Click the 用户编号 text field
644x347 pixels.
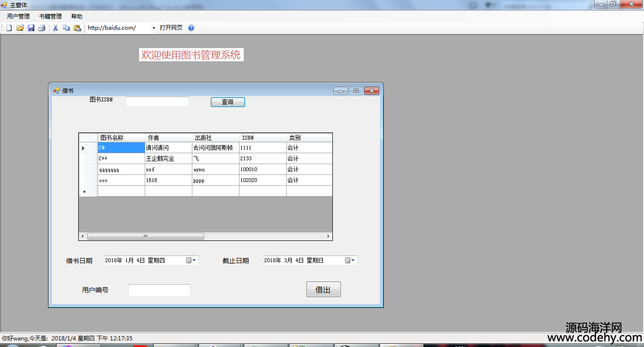tap(159, 290)
